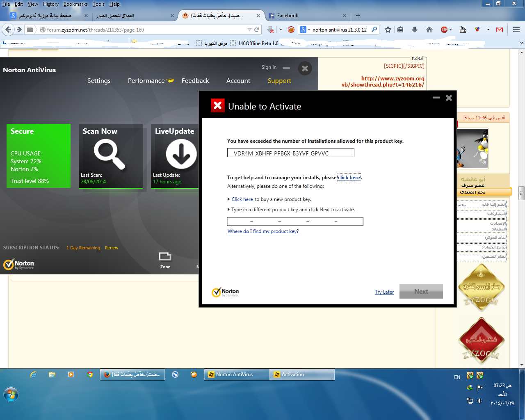
Task: Click the new product key input field
Action: (x=295, y=221)
